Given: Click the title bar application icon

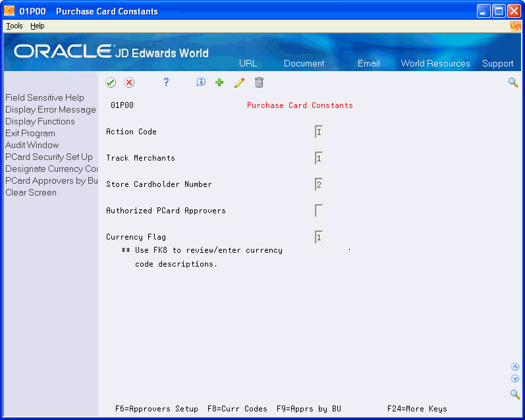Looking at the screenshot, I should (9, 11).
